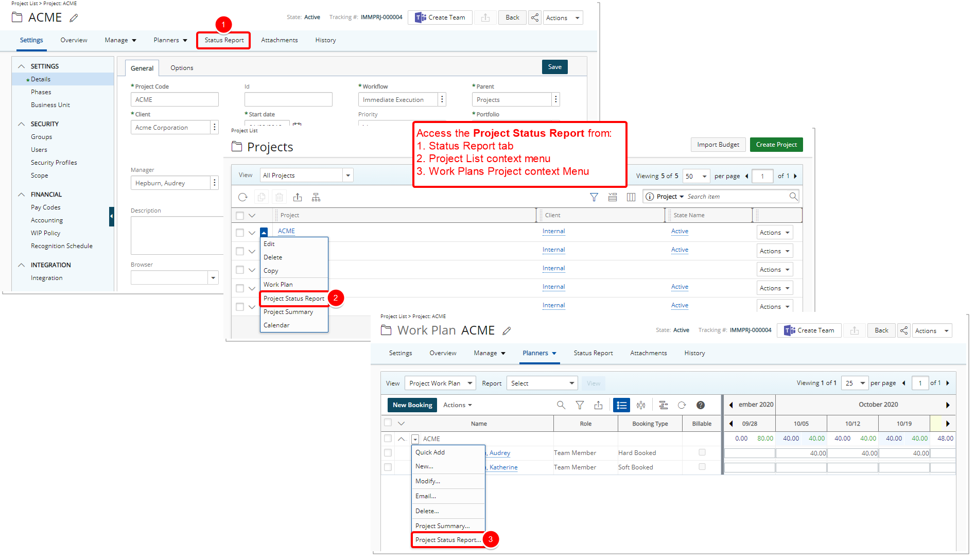The width and height of the screenshot is (975, 560).
Task: Open the 50 per page dropdown in Projects
Action: coord(697,176)
